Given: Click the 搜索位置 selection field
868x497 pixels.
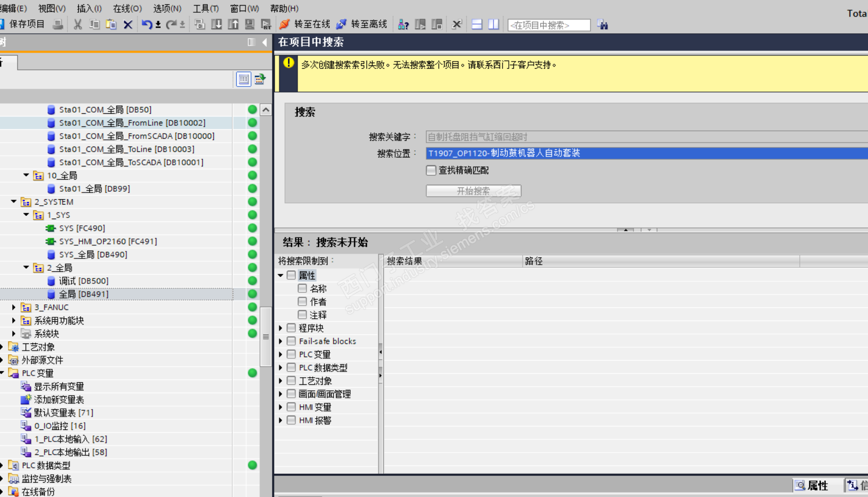Looking at the screenshot, I should point(647,153).
